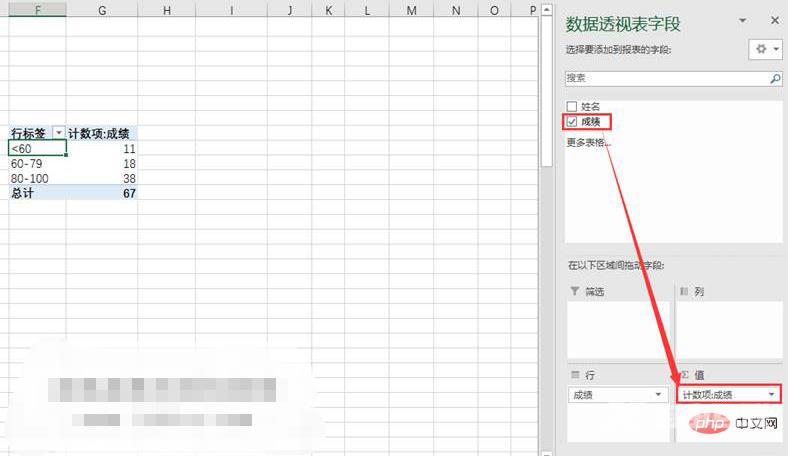The height and width of the screenshot is (456, 788).
Task: Open the field pane task options arrow
Action: [x=742, y=20]
